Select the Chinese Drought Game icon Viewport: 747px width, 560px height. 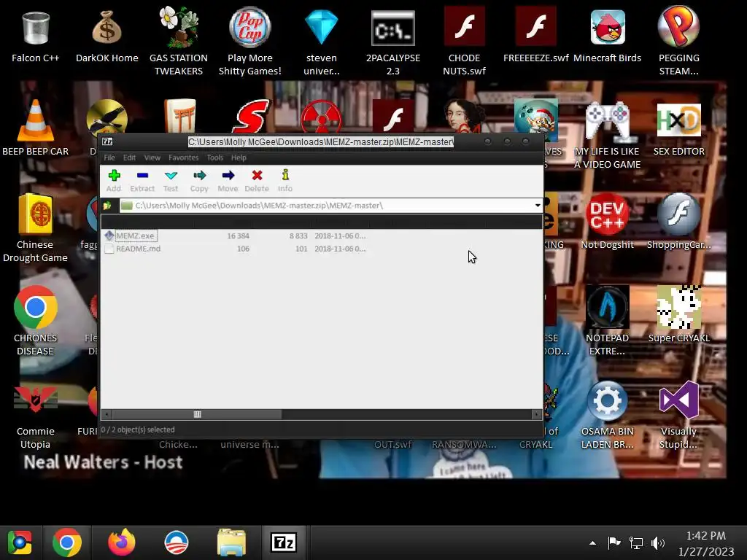[x=36, y=227]
